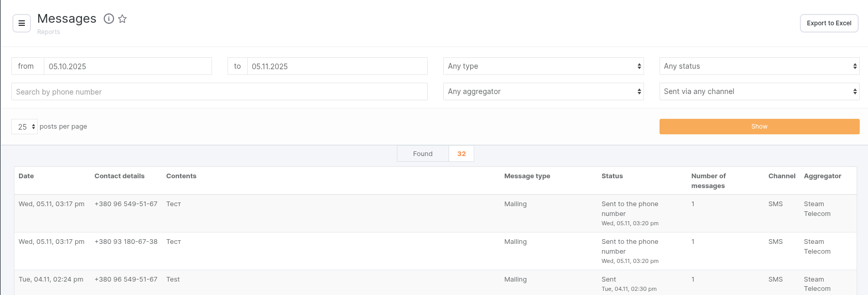Click the orange Show button

point(759,127)
